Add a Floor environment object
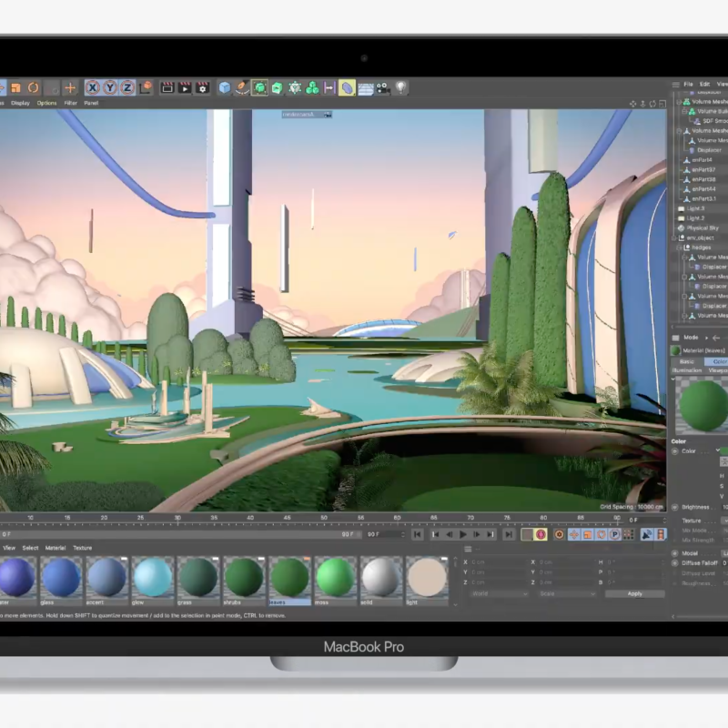728x728 pixels. [366, 88]
